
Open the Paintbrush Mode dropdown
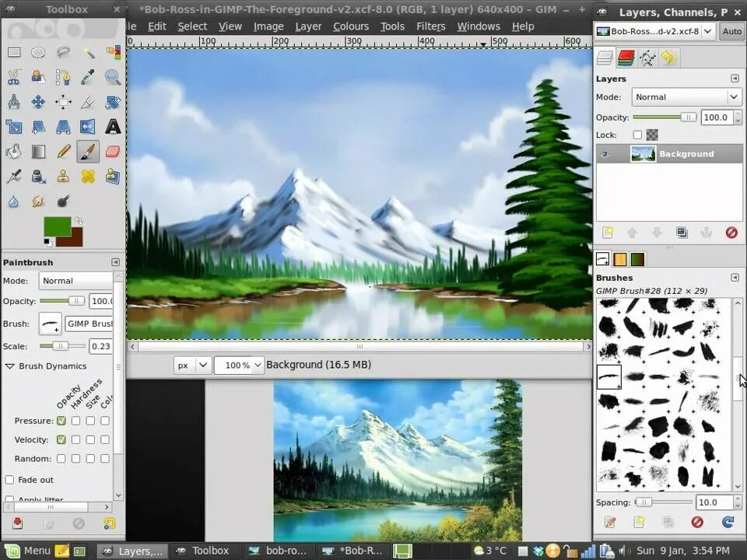76,281
